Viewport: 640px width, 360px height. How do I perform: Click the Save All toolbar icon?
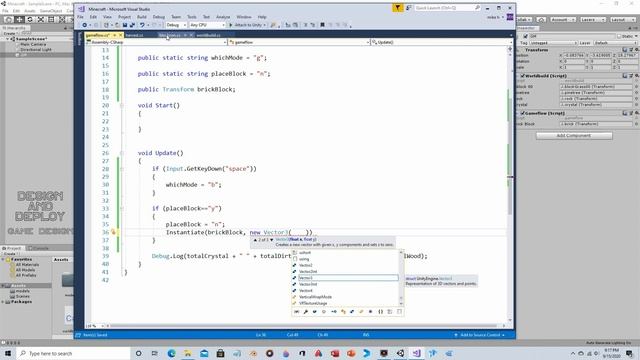pos(132,25)
